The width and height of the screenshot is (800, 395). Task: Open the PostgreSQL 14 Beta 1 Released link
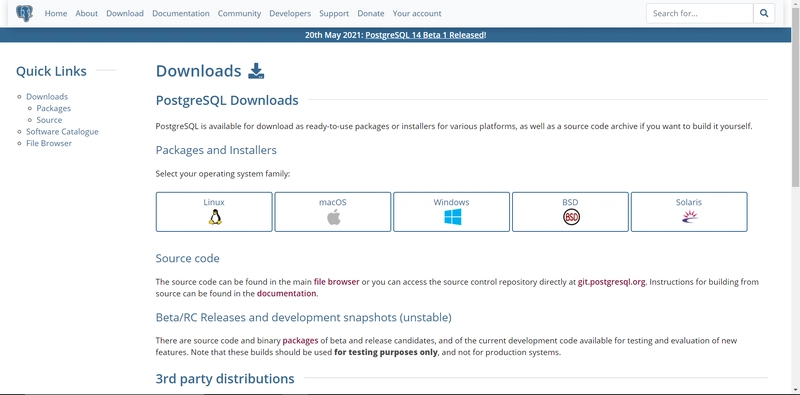click(x=424, y=35)
